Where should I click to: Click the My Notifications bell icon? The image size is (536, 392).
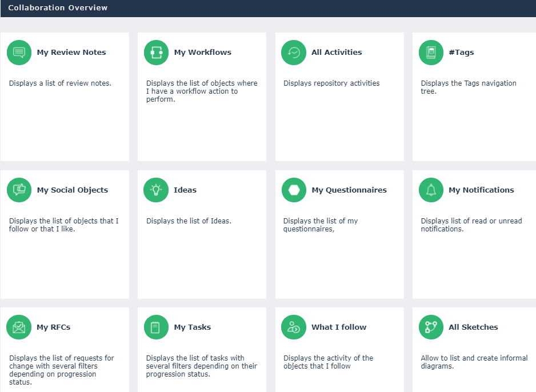point(431,190)
